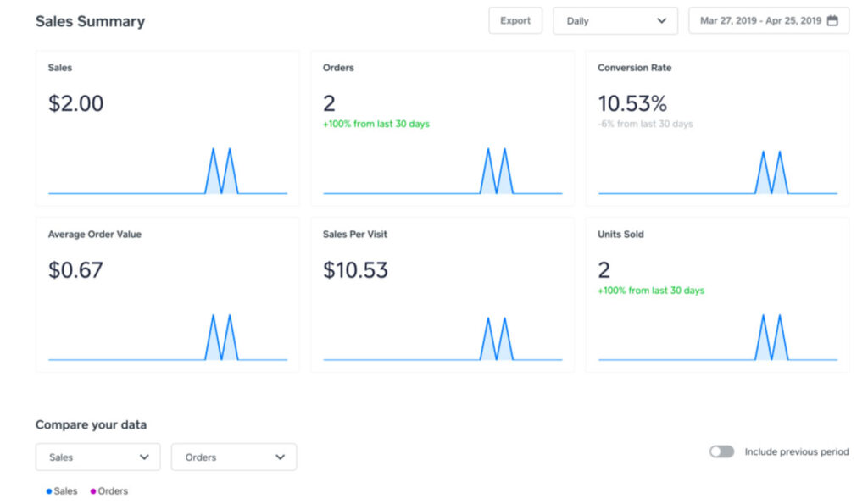Click -6% from last 30 days under Conversion Rate

[648, 124]
